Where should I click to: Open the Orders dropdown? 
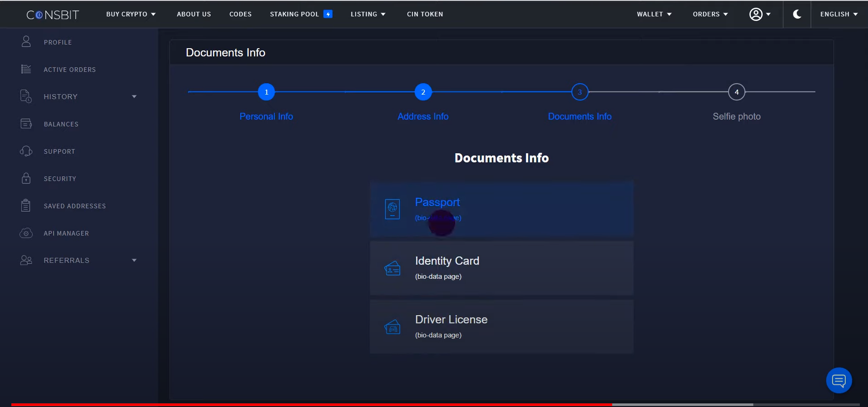tap(710, 14)
